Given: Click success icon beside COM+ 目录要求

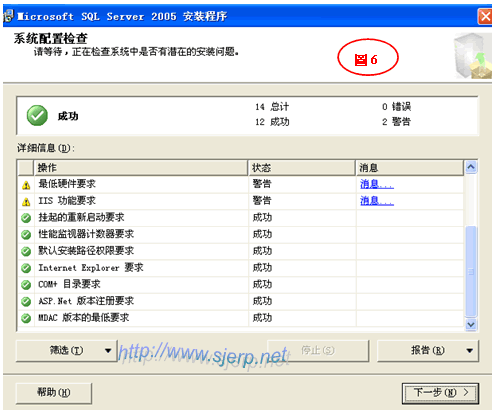Looking at the screenshot, I should [x=26, y=285].
